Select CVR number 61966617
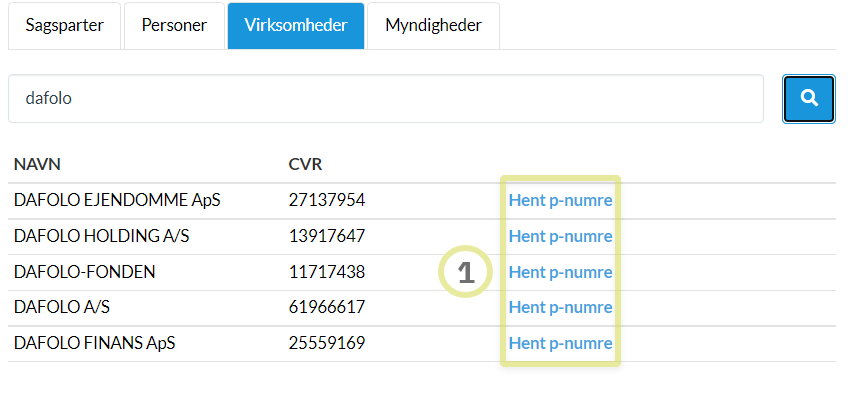Screen dimensions: 851x400 pyautogui.click(x=327, y=308)
